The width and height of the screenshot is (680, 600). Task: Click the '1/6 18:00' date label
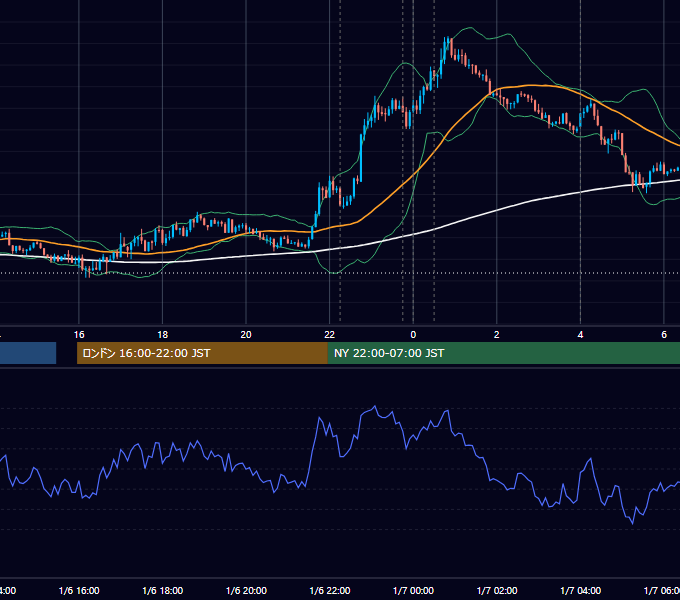tap(163, 590)
